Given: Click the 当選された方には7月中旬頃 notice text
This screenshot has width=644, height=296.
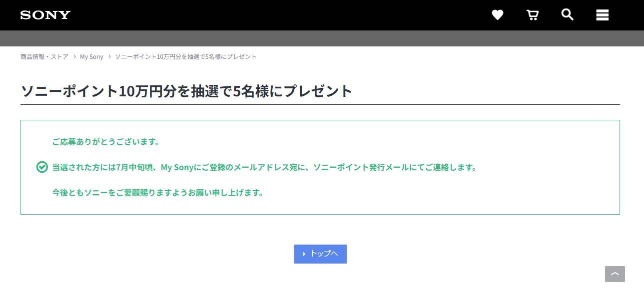Looking at the screenshot, I should [264, 167].
